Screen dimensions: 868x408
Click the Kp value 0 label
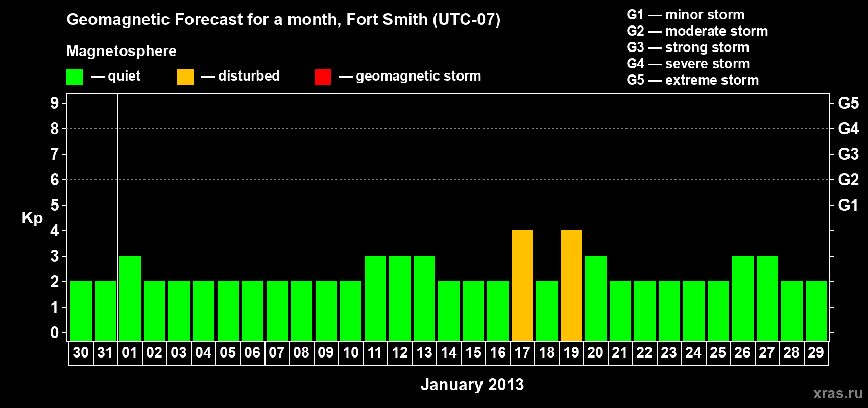[x=55, y=333]
